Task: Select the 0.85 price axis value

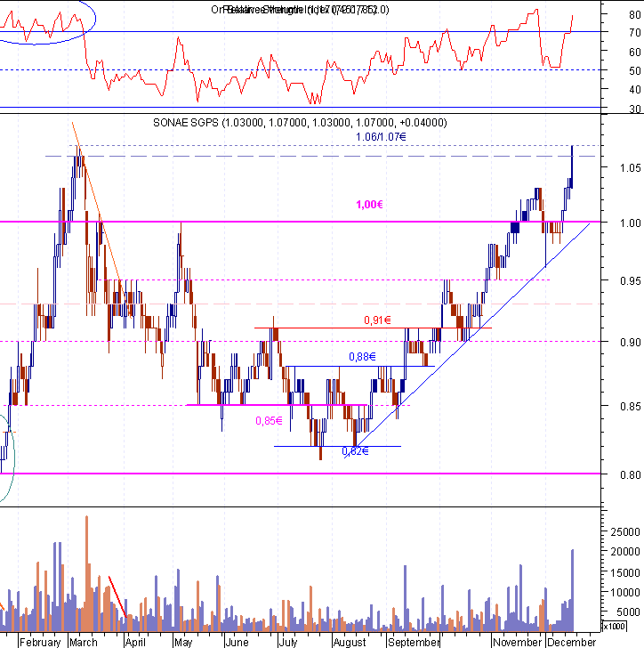Action: coord(631,407)
